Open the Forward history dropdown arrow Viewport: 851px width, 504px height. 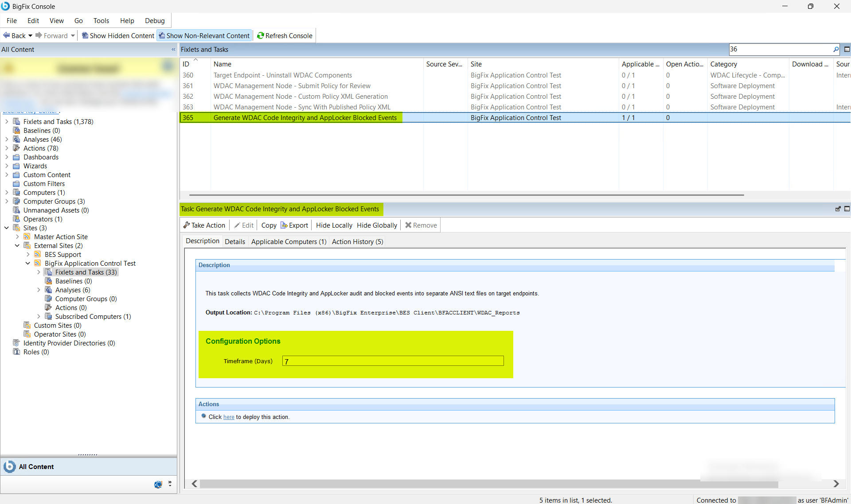click(73, 35)
